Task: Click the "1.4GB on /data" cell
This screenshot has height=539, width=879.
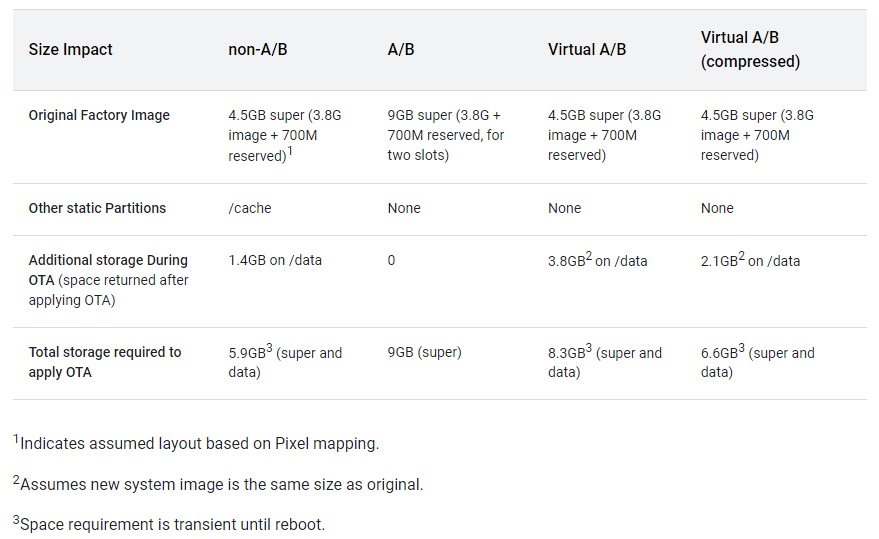Action: 275,261
